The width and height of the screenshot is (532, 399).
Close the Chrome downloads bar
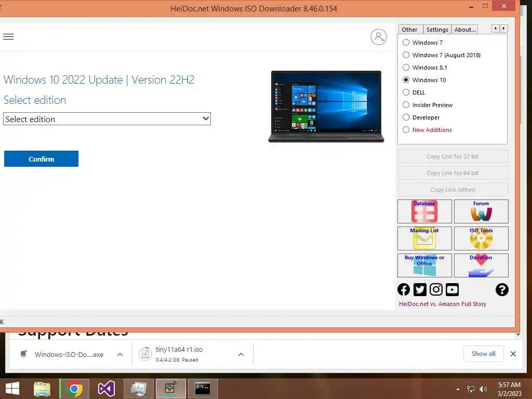click(x=513, y=354)
